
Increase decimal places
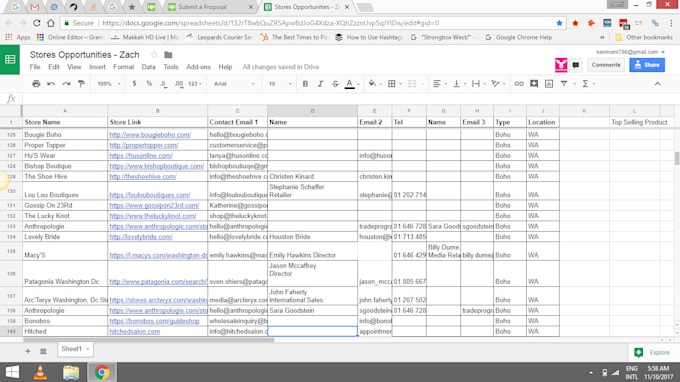point(179,84)
